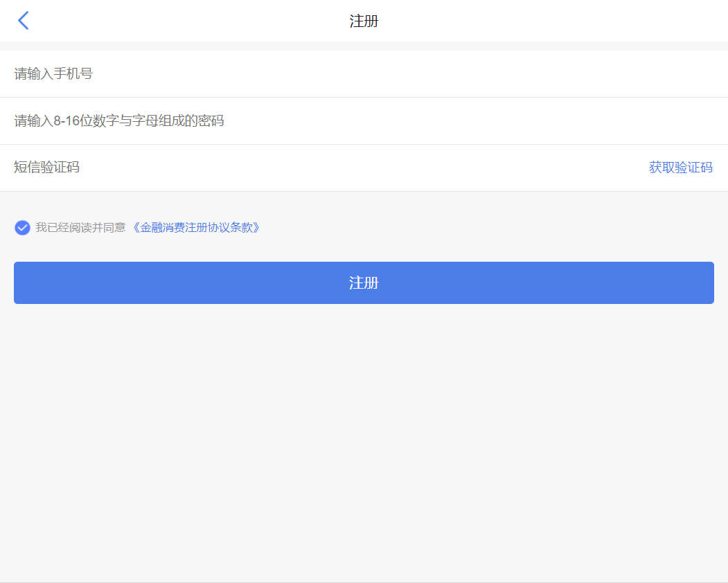Return to previous screen using header chevron
Image resolution: width=728 pixels, height=583 pixels.
24,21
